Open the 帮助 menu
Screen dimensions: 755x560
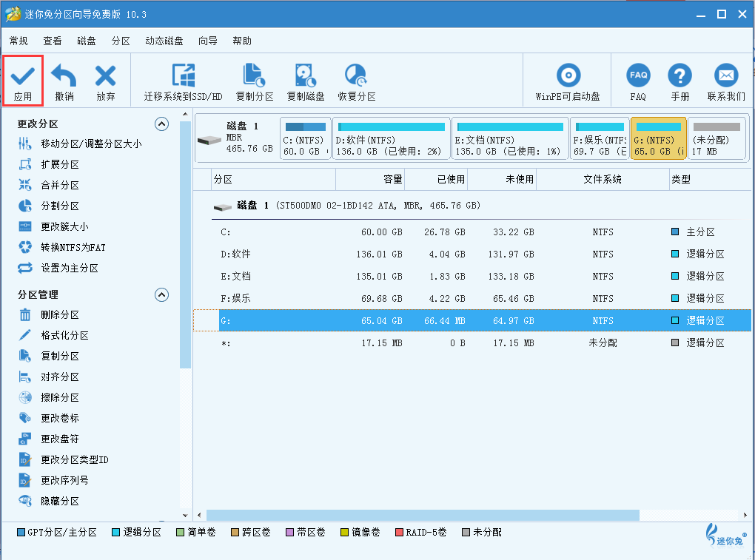[x=242, y=41]
